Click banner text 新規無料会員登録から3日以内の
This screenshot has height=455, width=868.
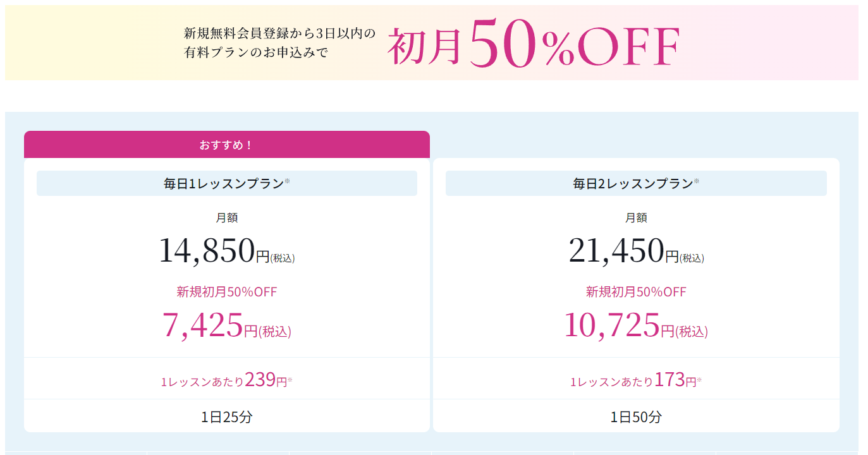[x=279, y=33]
